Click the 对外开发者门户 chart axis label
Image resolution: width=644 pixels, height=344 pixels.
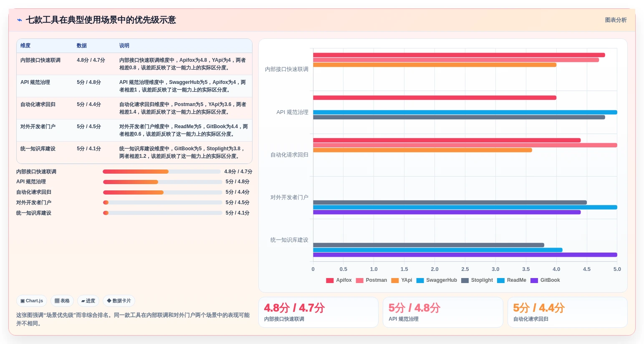pyautogui.click(x=289, y=197)
